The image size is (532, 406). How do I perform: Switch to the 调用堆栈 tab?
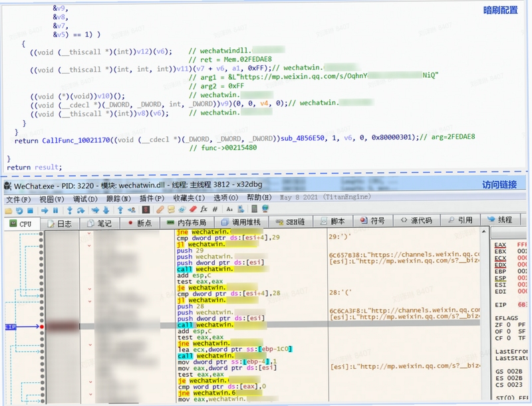[x=241, y=223]
